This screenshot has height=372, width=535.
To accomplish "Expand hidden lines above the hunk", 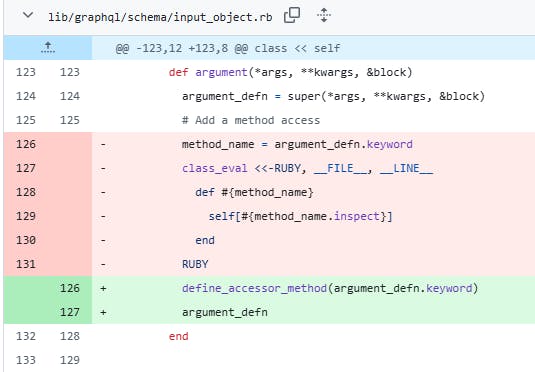I will pyautogui.click(x=48, y=47).
